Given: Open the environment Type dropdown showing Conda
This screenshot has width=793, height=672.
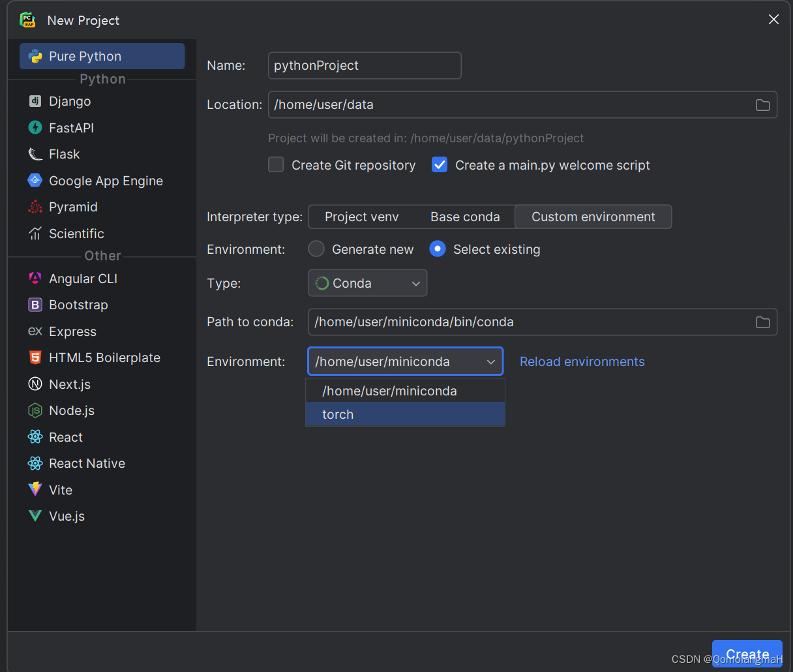Looking at the screenshot, I should click(367, 283).
